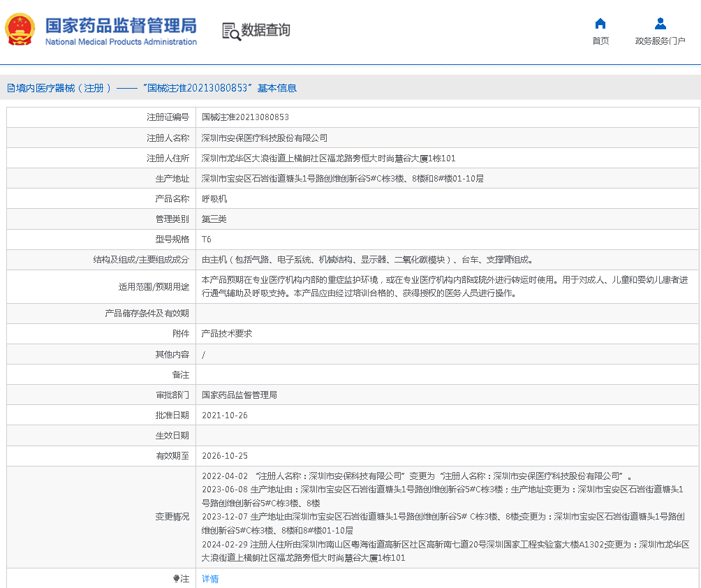Open the 详情 link at the bottom
Image resolution: width=701 pixels, height=588 pixels.
click(210, 579)
